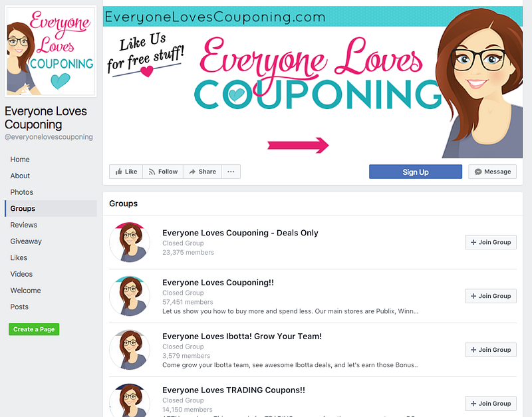Open the Deals Only group avatar

coord(130,242)
